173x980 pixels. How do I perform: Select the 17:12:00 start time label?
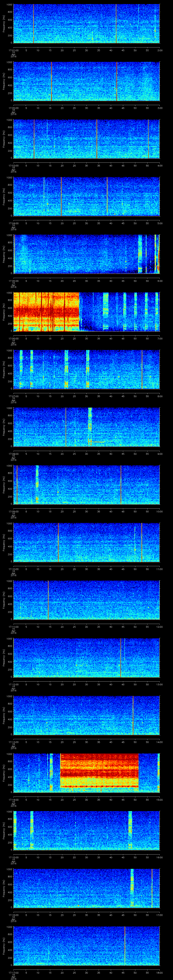(x=13, y=684)
